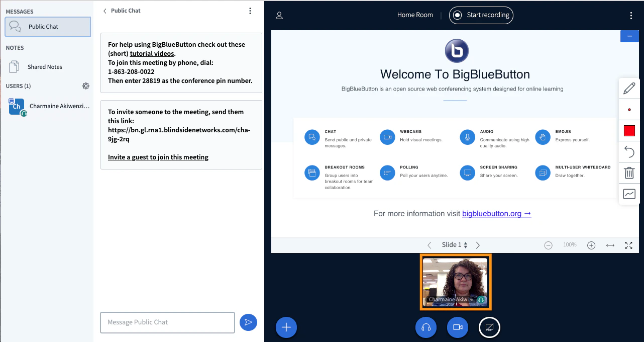The height and width of the screenshot is (342, 644).
Task: Undo last whiteboard annotation
Action: (629, 151)
